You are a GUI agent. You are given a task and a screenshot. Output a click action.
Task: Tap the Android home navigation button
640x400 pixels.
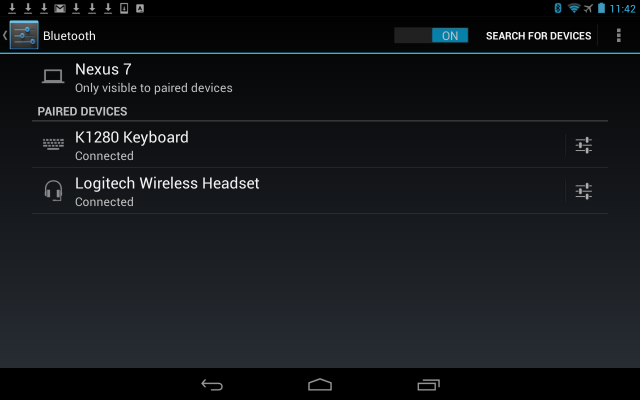point(320,384)
